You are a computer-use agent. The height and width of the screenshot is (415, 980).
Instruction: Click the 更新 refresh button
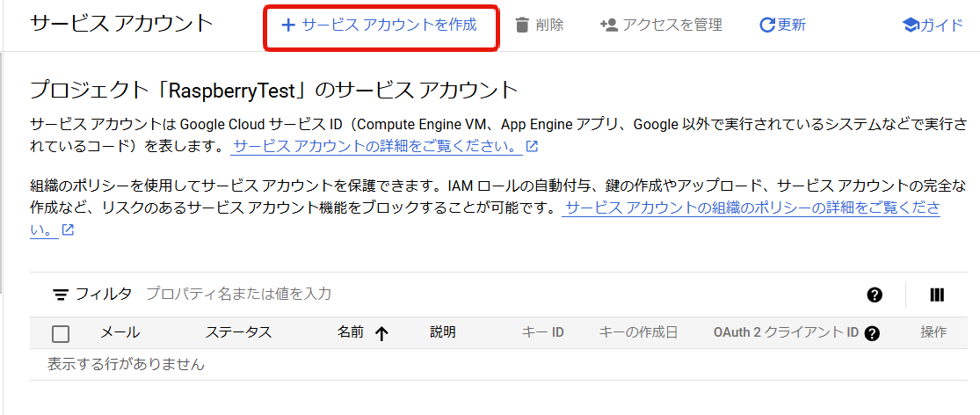[x=782, y=25]
